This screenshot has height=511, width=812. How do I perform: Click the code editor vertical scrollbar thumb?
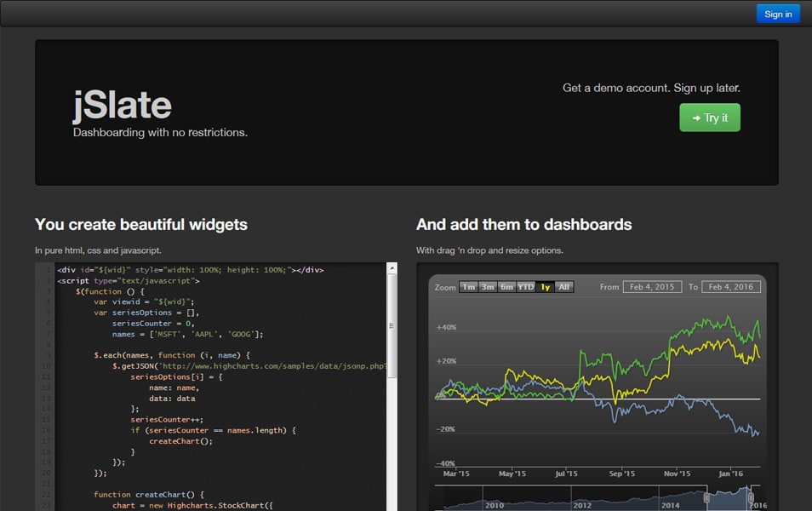coord(392,325)
